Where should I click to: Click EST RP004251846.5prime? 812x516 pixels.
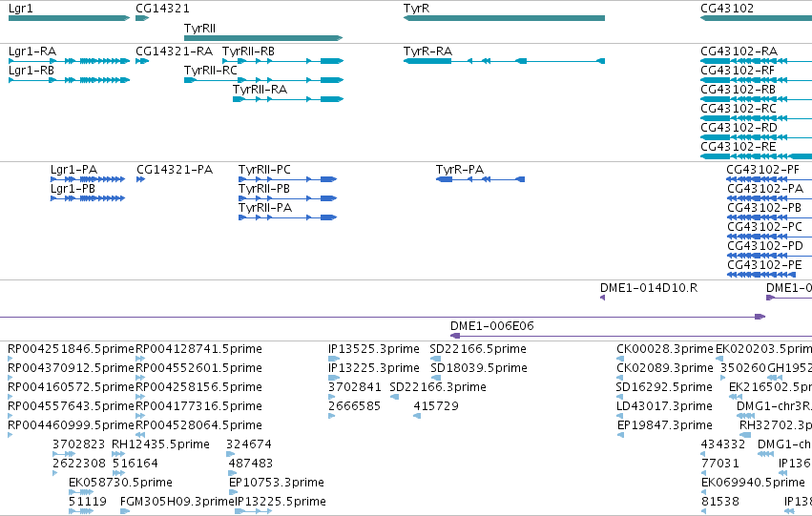[71, 349]
